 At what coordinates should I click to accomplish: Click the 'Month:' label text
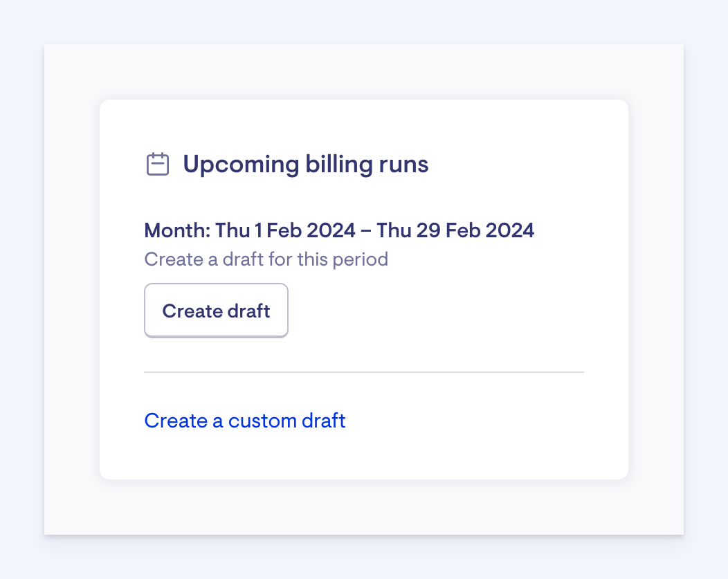click(177, 230)
